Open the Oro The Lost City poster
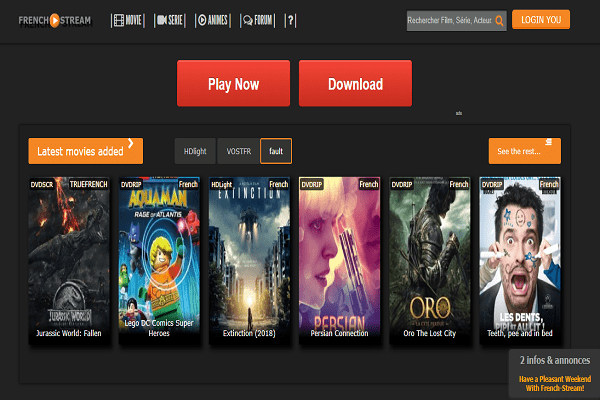600x400 pixels. point(430,260)
